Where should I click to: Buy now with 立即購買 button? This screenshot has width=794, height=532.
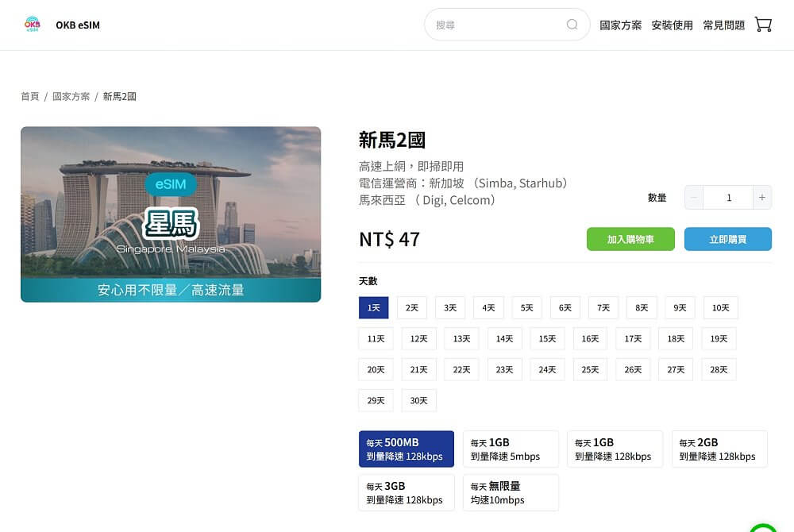tap(727, 239)
